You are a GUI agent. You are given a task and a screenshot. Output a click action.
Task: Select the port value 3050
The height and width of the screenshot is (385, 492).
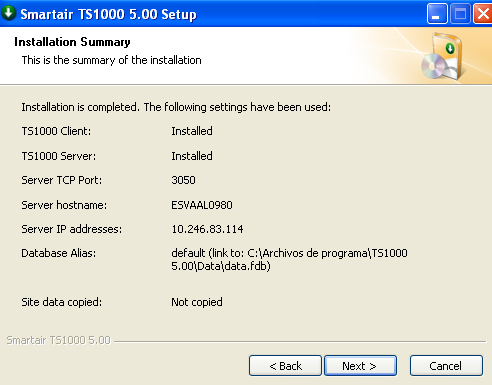point(183,180)
